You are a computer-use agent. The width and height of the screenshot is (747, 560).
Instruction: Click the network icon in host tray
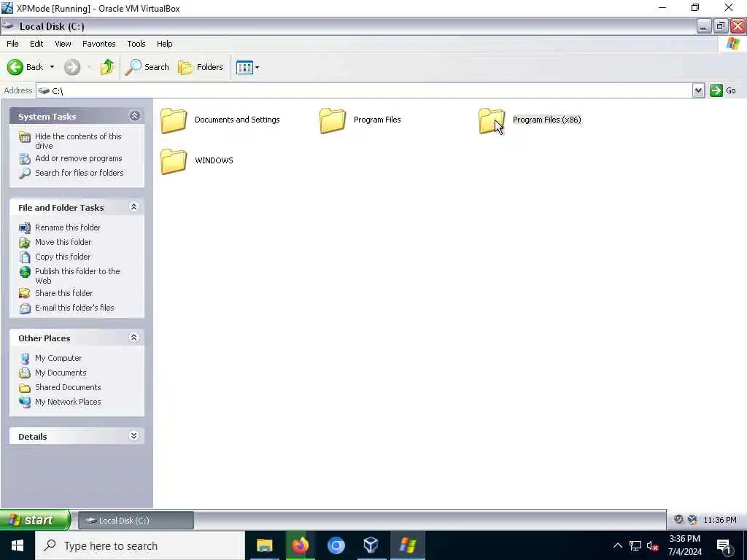tap(635, 545)
